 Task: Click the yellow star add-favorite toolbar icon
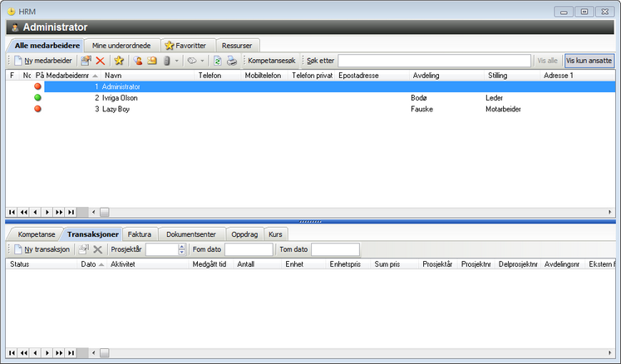119,61
